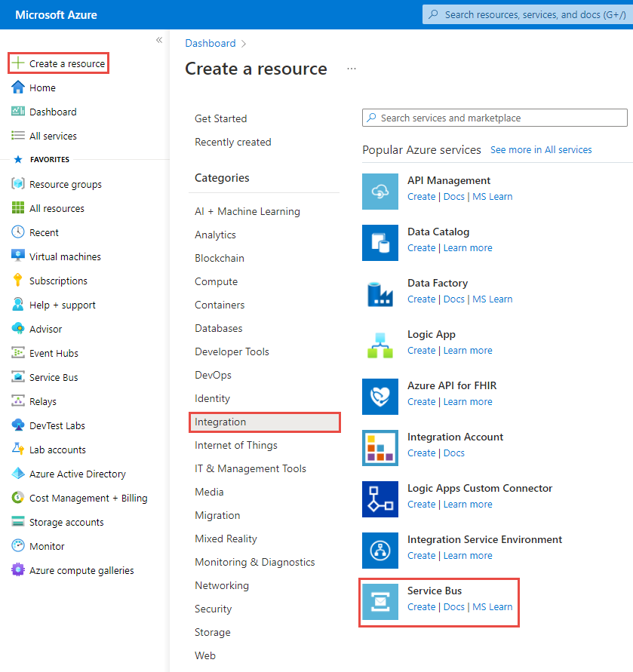
Task: Click the API Management tile icon
Action: pos(380,192)
